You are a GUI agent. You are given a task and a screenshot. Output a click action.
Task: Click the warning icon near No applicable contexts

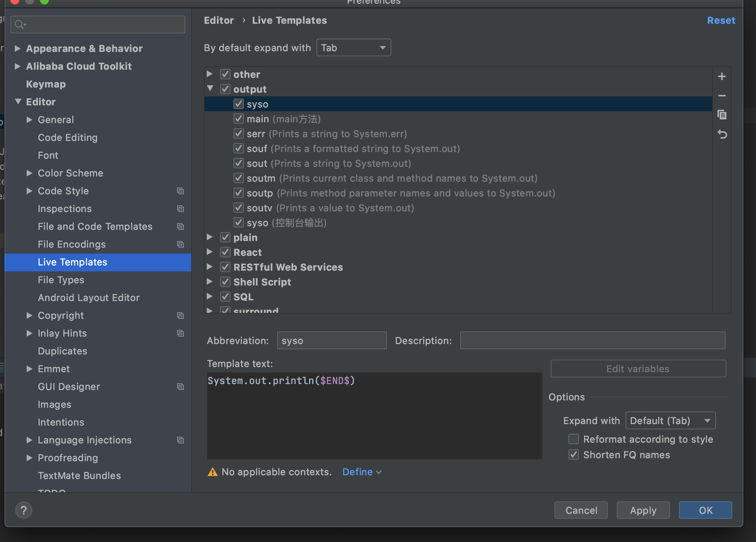[x=213, y=472]
